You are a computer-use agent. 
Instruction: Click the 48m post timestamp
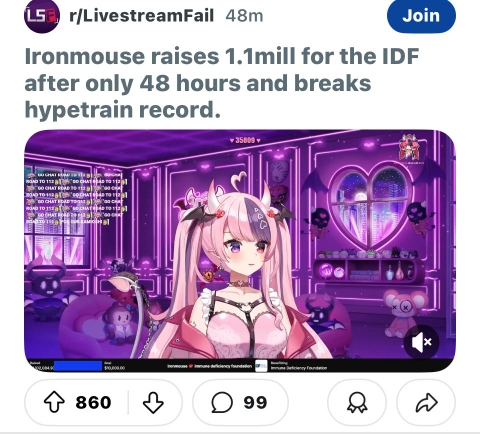tap(244, 16)
